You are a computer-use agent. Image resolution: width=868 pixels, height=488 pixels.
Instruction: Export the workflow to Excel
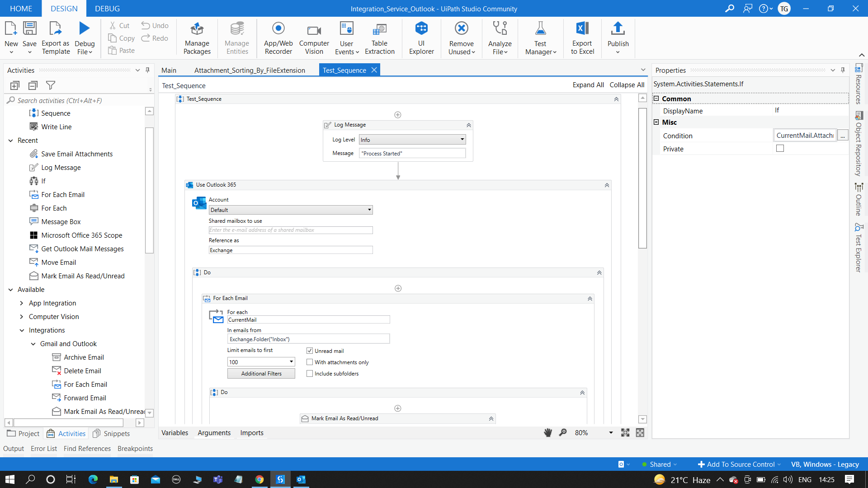point(582,38)
